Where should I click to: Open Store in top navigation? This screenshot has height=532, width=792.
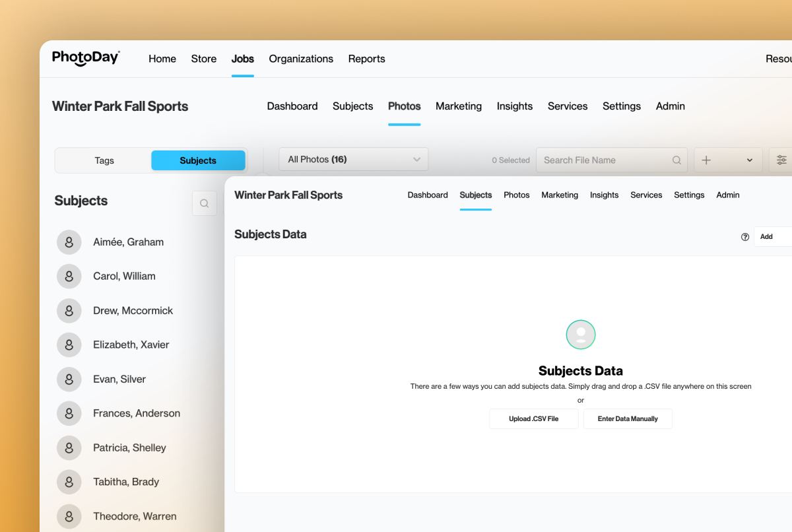(204, 59)
